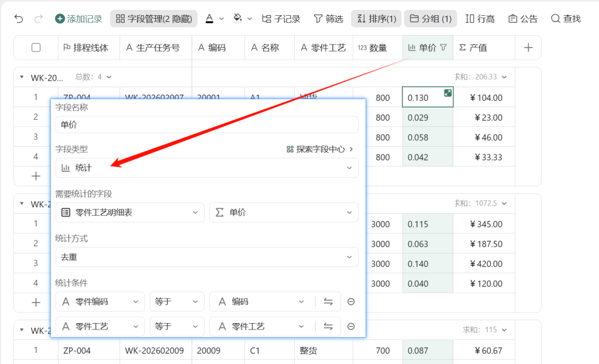This screenshot has width=599, height=364.
Task: Open the 编码 condition value dropdown
Action: [x=261, y=302]
